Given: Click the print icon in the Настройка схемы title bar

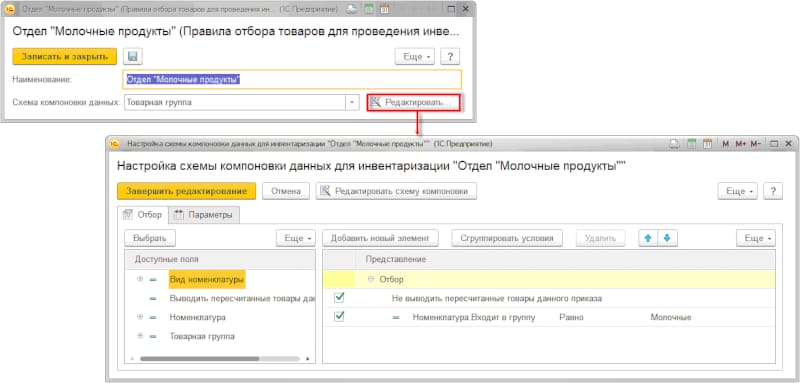Looking at the screenshot, I should point(675,144).
